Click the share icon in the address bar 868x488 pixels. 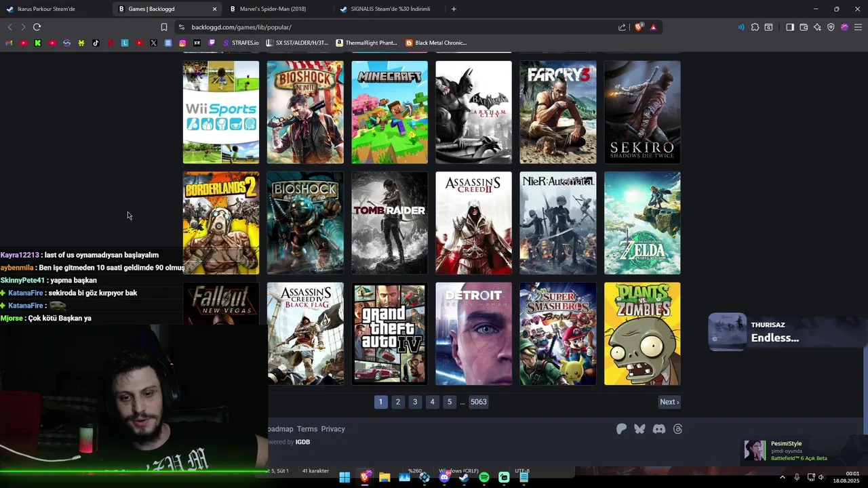point(622,27)
